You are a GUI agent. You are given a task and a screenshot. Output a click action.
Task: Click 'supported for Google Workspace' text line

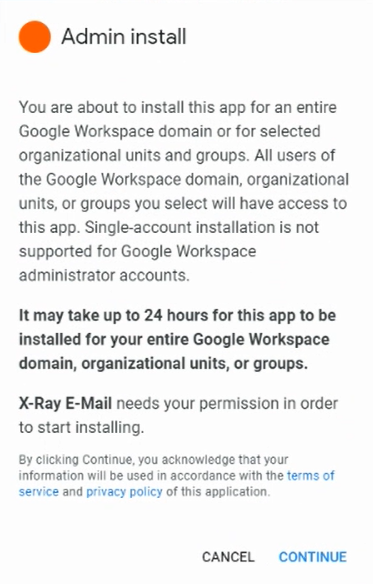click(x=137, y=251)
